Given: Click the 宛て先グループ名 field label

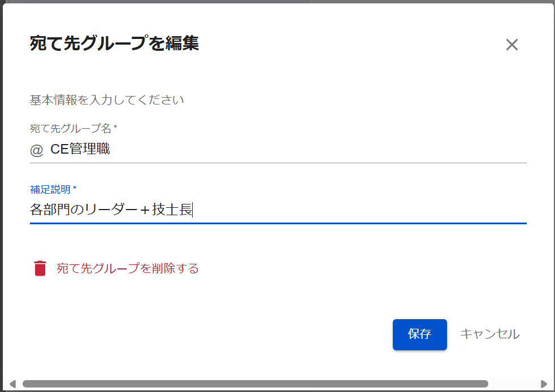Looking at the screenshot, I should coord(70,128).
